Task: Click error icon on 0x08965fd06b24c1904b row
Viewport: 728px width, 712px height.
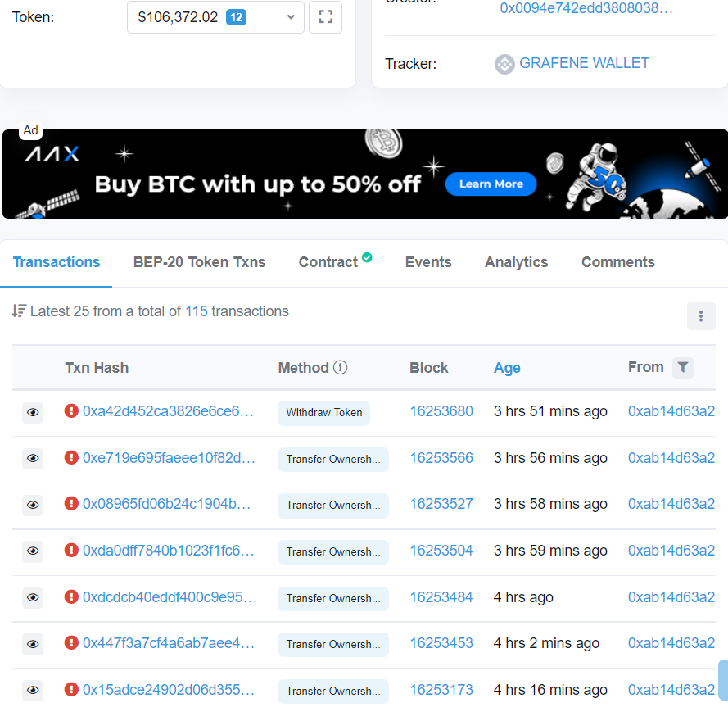Action: click(x=71, y=503)
